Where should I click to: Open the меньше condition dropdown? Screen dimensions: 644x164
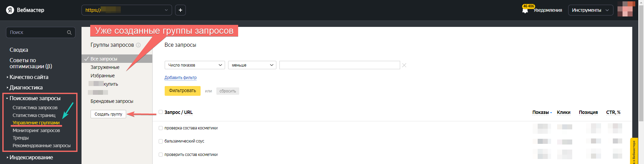pyautogui.click(x=252, y=65)
